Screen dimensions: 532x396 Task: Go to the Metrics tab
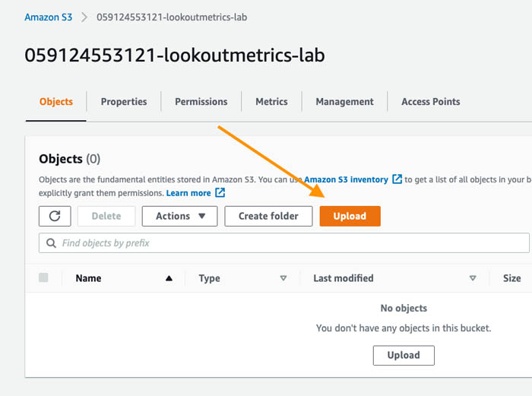pyautogui.click(x=272, y=102)
